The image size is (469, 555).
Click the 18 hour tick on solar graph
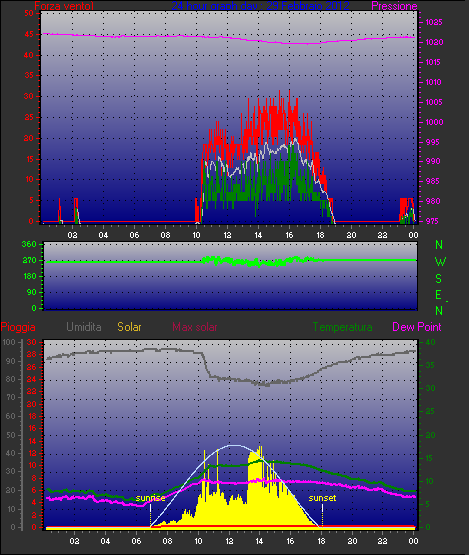(321, 541)
